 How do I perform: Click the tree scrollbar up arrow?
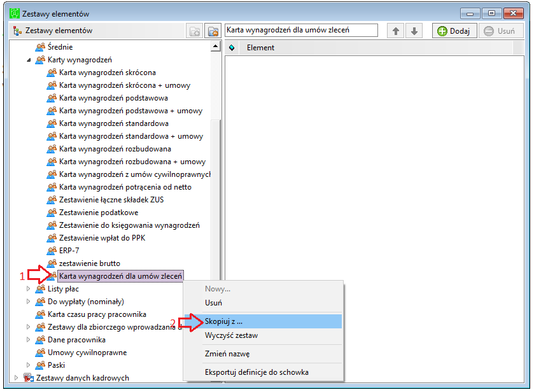click(x=216, y=46)
